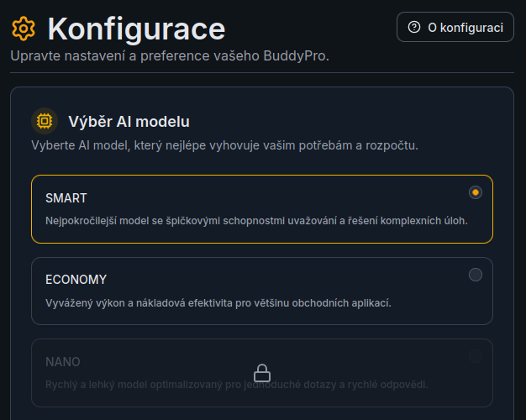This screenshot has width=526, height=420.
Task: Click the text starting 'Rychlý a lehký model'
Action: [x=237, y=385]
